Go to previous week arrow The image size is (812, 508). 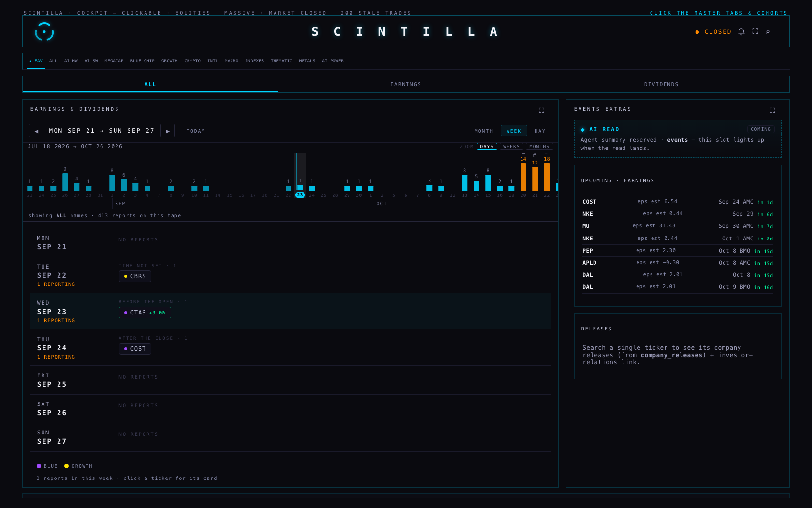[x=36, y=131]
